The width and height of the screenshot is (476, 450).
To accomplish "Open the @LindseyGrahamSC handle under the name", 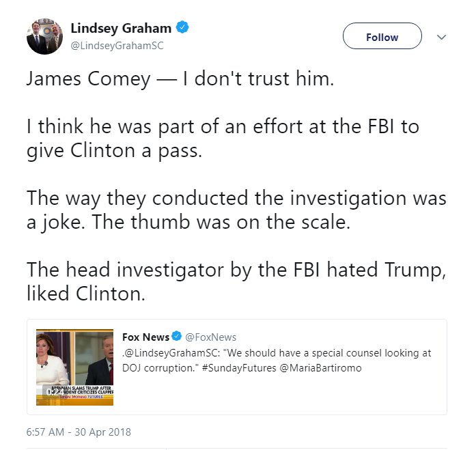I will pos(117,46).
